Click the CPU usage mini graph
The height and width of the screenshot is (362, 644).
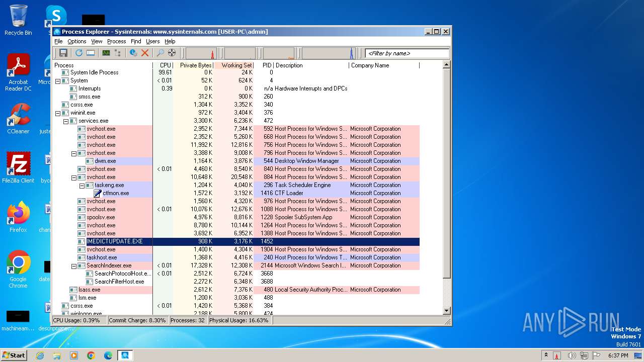tap(201, 53)
